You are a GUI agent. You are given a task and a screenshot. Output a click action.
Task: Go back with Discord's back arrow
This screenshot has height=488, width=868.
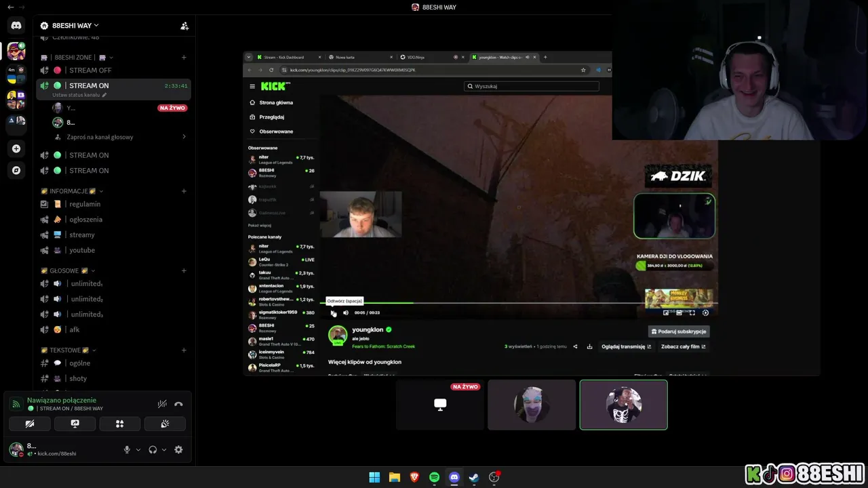10,7
